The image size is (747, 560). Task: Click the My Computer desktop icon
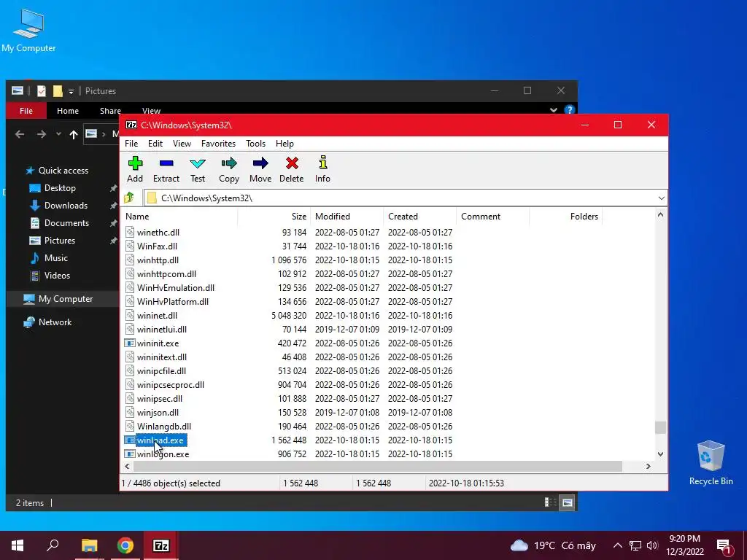28,31
